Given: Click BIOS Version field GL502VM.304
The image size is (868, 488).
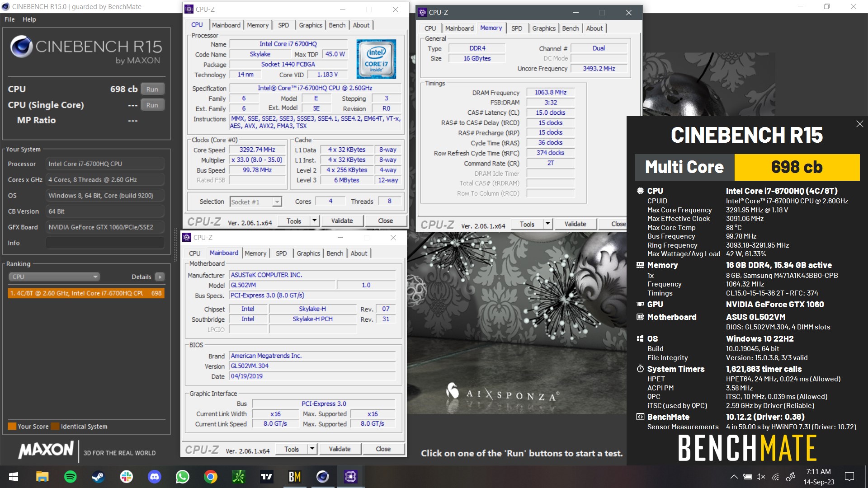Looking at the screenshot, I should [x=312, y=366].
